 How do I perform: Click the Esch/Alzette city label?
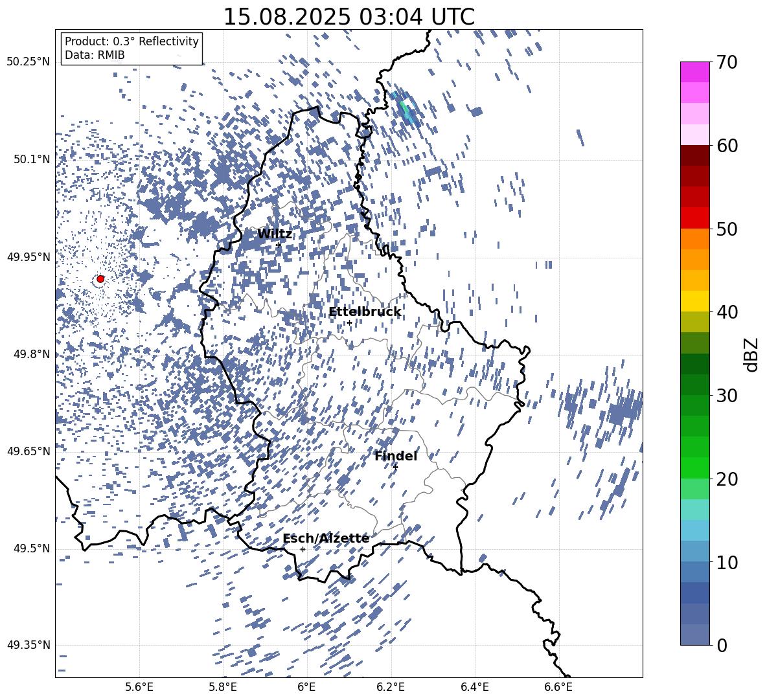click(x=326, y=538)
